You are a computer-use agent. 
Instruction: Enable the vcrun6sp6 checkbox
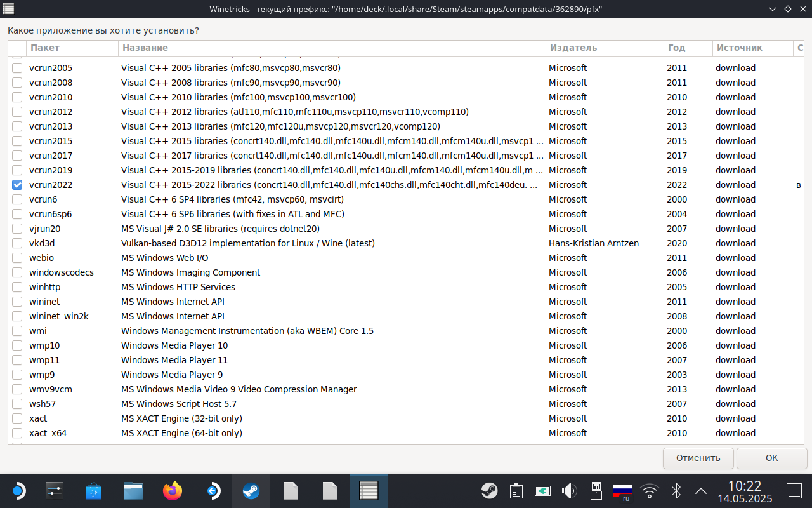coord(17,214)
